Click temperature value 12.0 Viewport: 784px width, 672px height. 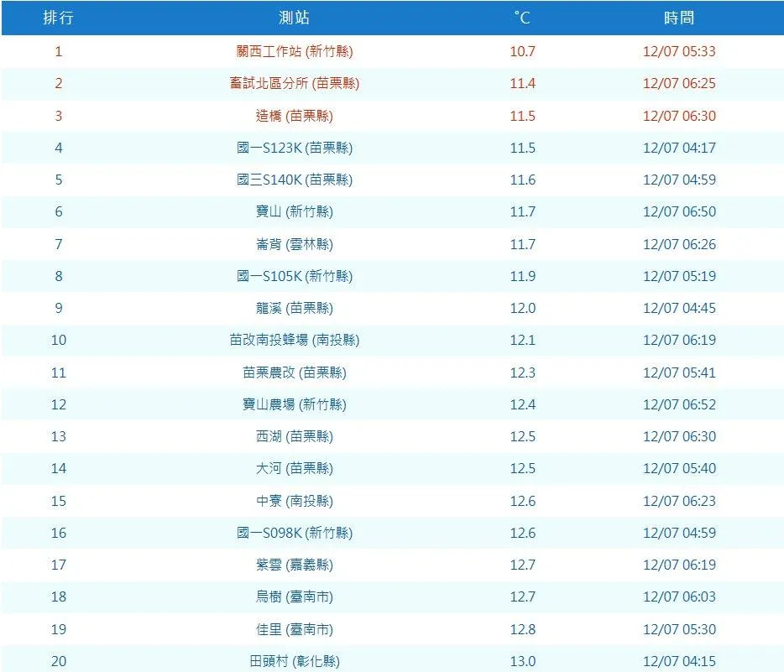click(x=522, y=308)
